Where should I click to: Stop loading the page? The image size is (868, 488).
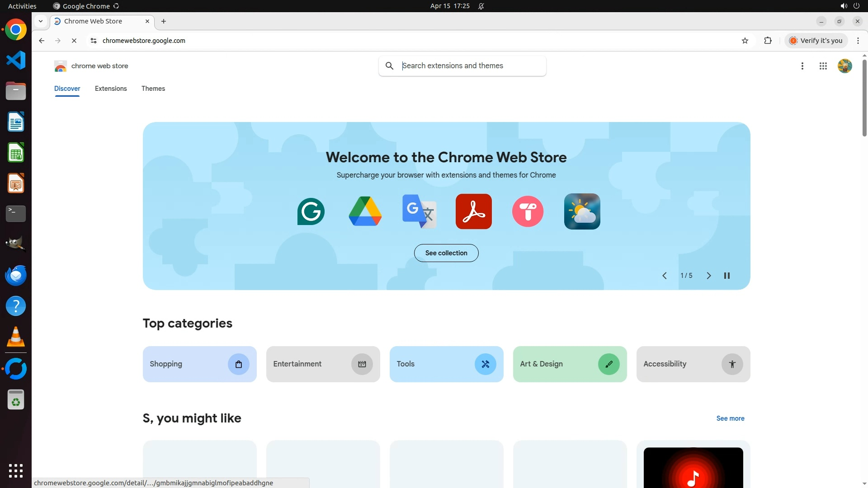[74, 41]
